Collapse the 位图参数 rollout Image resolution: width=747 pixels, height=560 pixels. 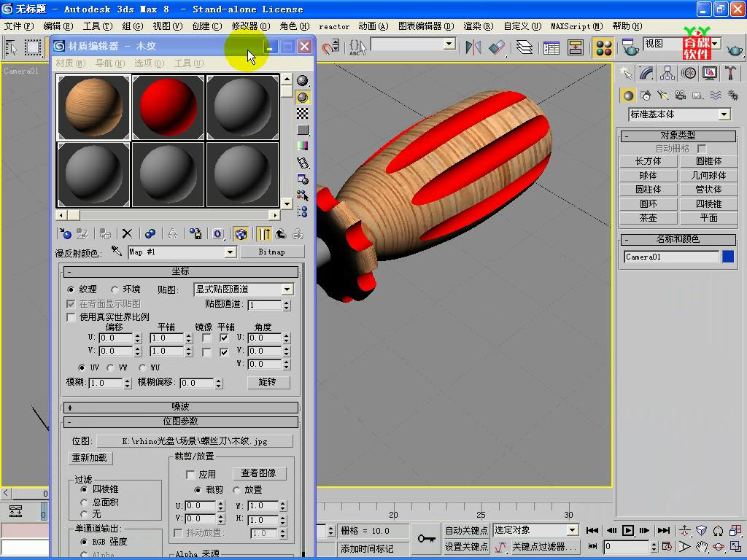(181, 421)
